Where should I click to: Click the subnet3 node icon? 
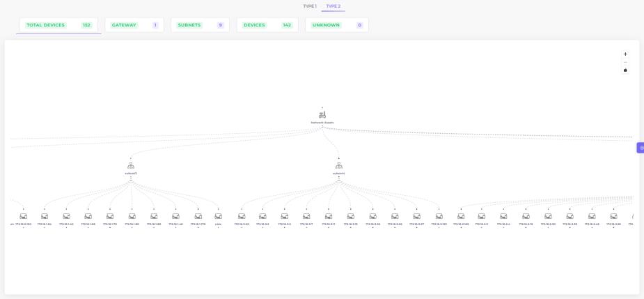tap(131, 166)
